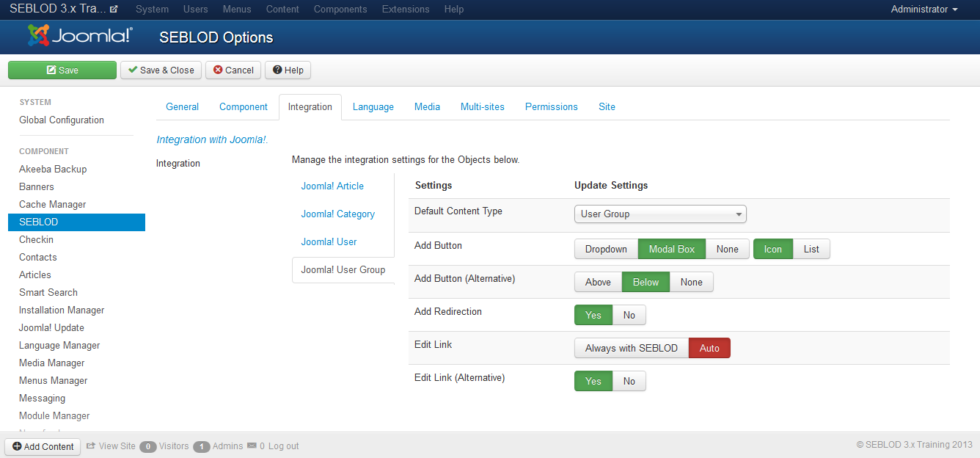Click the Add Content button
Screen dimensions: 980x458
coord(43,446)
